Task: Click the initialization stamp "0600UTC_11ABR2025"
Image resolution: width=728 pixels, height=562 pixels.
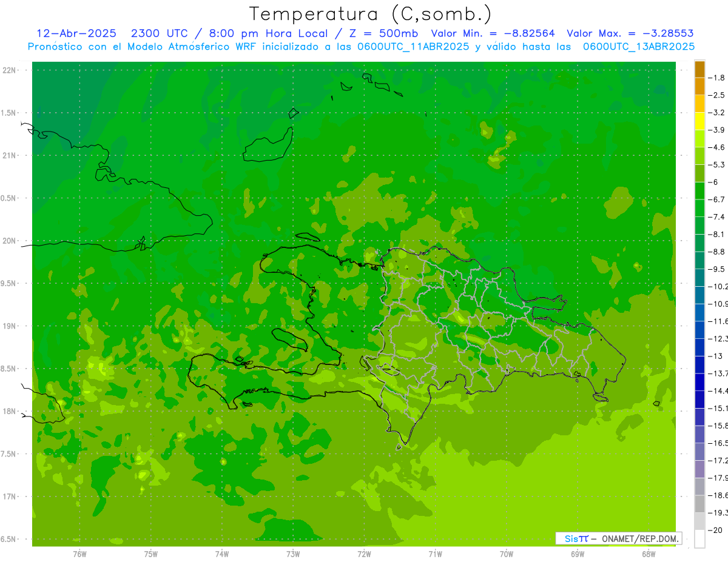Action: click(x=412, y=47)
